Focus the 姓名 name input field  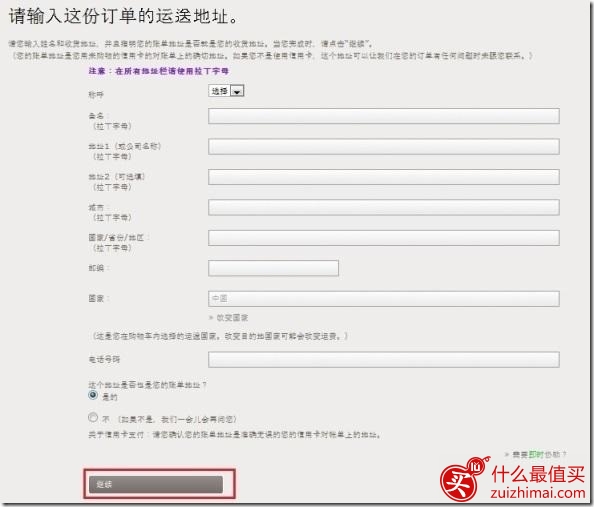click(384, 116)
